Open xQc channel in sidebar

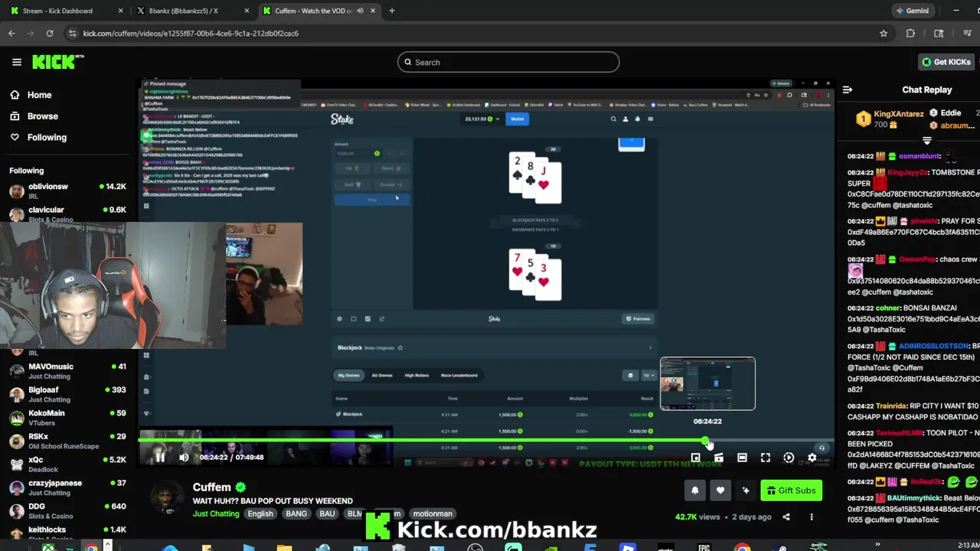pos(67,464)
